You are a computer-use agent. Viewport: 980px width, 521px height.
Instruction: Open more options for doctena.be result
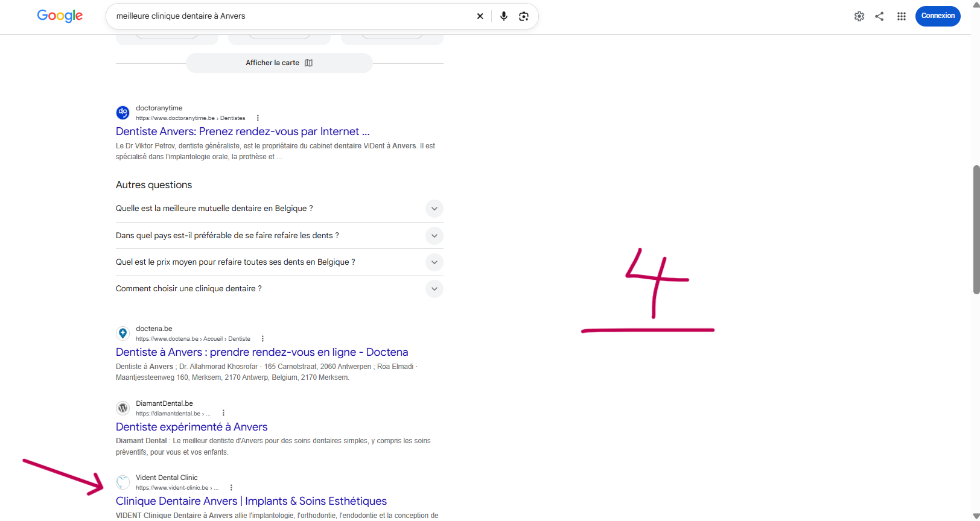pos(262,339)
